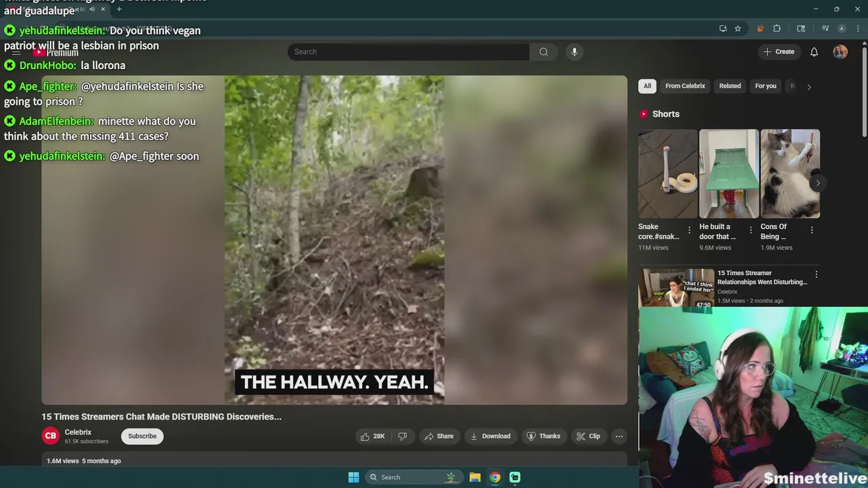This screenshot has width=868, height=488.
Task: Click the '15 Times Streamers Chat Made DISTURBING' title
Action: [161, 416]
